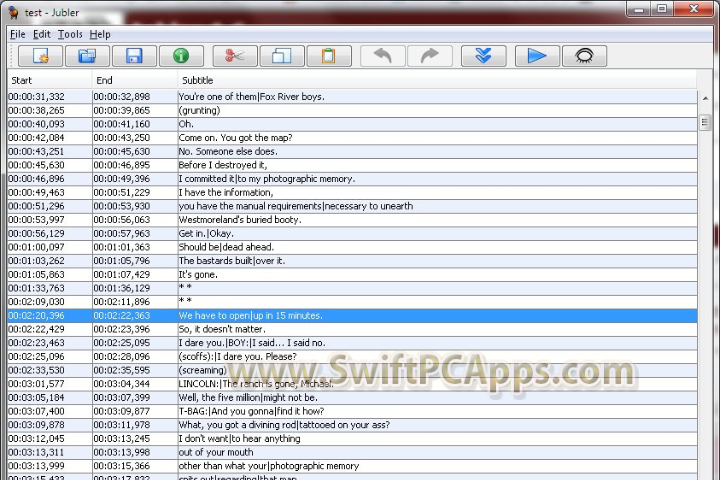Select "Westmoreland's buried booty." row
The width and height of the screenshot is (720, 480).
tap(352, 220)
